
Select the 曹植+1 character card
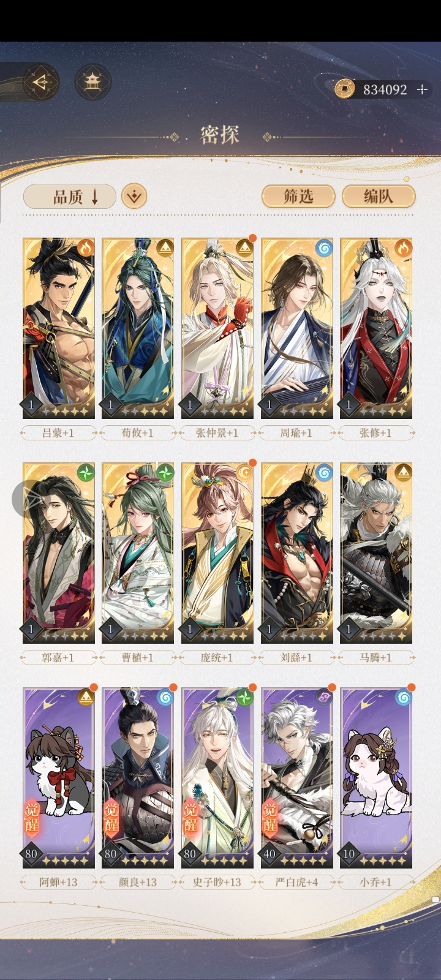[138, 553]
